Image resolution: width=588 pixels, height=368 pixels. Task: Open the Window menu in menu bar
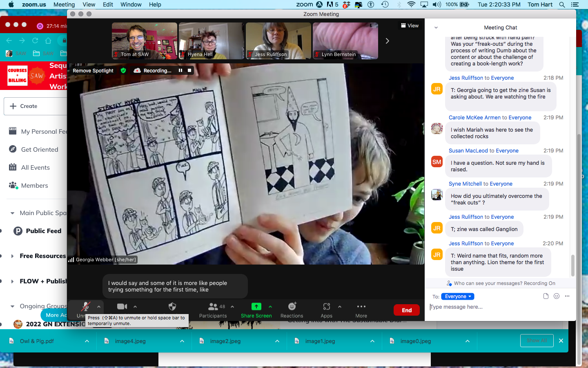[x=131, y=4]
